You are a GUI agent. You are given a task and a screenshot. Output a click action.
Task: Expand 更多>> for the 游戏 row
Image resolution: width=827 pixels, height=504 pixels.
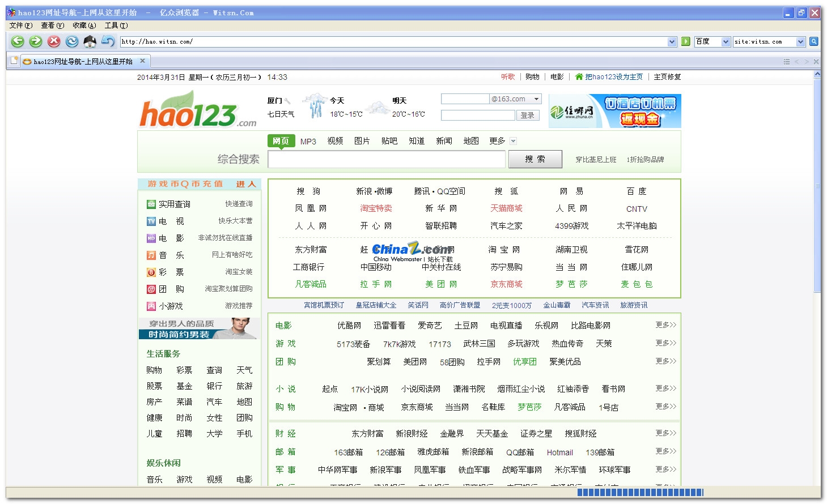click(x=666, y=343)
